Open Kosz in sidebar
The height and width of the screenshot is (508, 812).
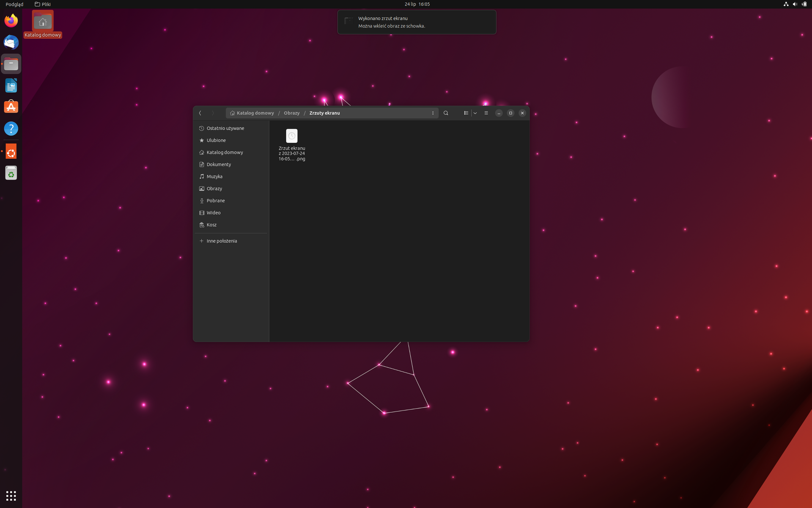click(211, 225)
